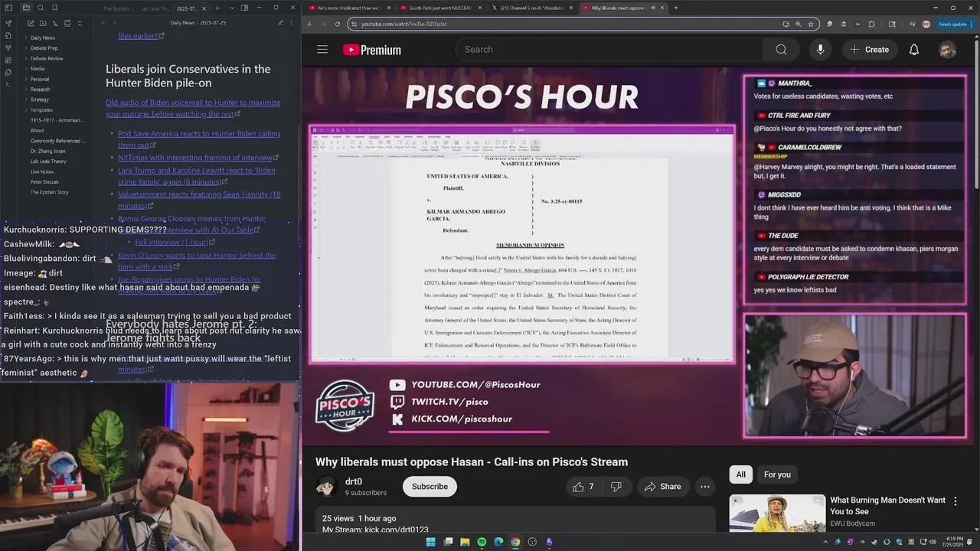Expand Debate Prep folder
The image size is (980, 551).
44,48
